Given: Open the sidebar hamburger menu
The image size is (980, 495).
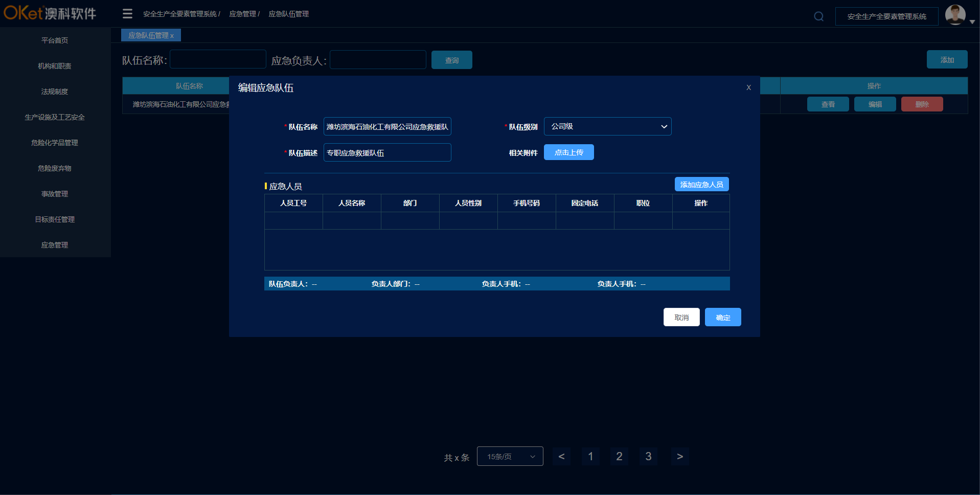Looking at the screenshot, I should (127, 13).
